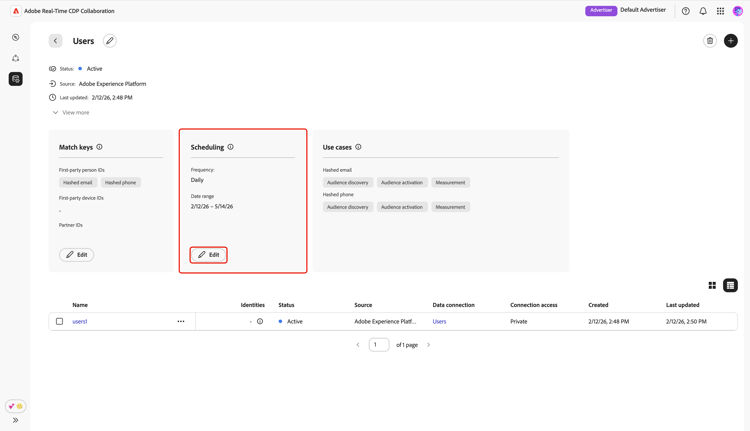
Task: Open the notifications bell
Action: (703, 11)
